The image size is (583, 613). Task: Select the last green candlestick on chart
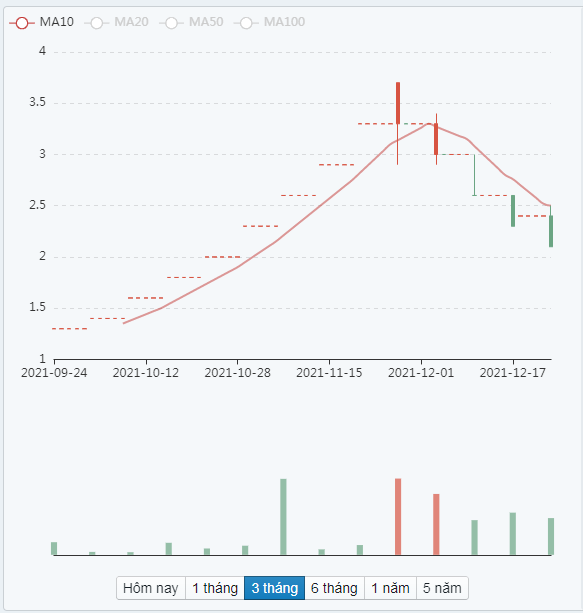point(551,231)
